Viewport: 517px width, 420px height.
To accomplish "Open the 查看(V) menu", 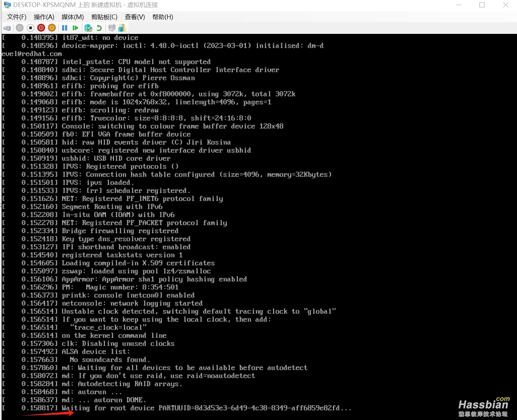I will (135, 17).
